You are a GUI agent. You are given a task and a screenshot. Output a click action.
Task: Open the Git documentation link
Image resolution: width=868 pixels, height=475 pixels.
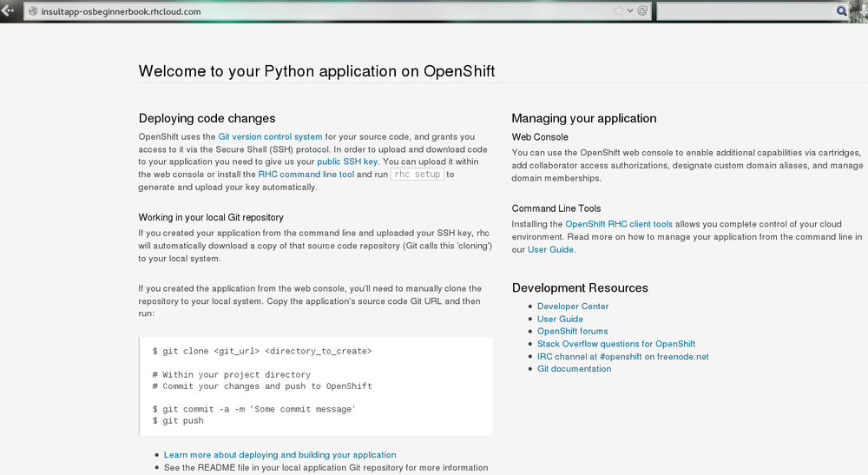(x=574, y=369)
